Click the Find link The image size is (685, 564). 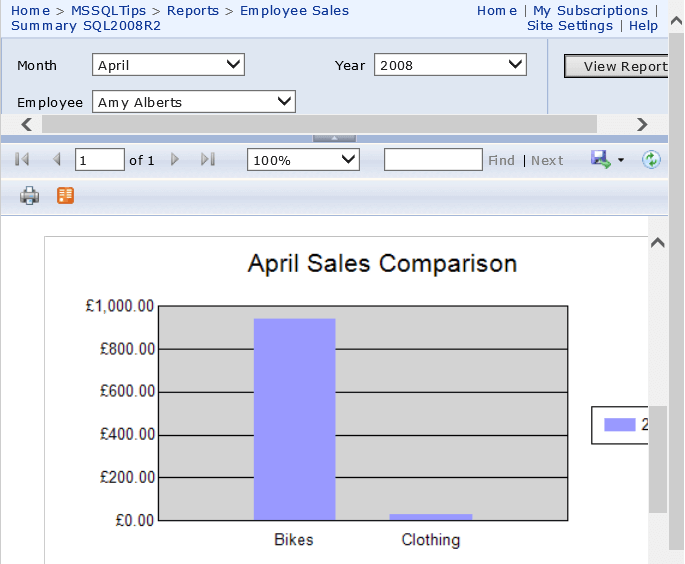501,160
